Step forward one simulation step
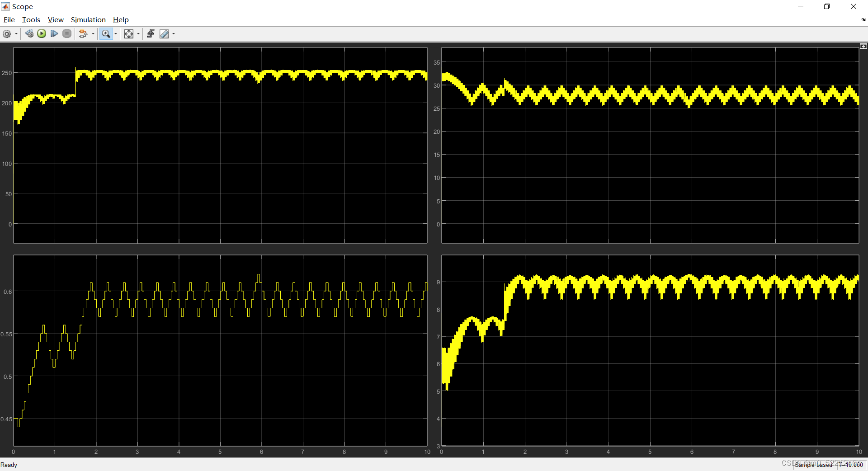 coord(54,33)
